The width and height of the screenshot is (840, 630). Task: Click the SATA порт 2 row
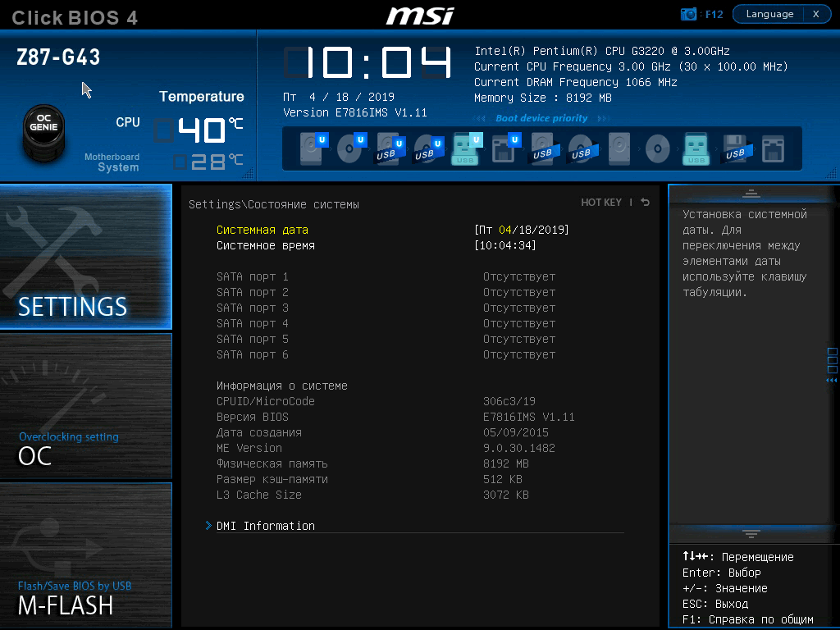pyautogui.click(x=386, y=292)
